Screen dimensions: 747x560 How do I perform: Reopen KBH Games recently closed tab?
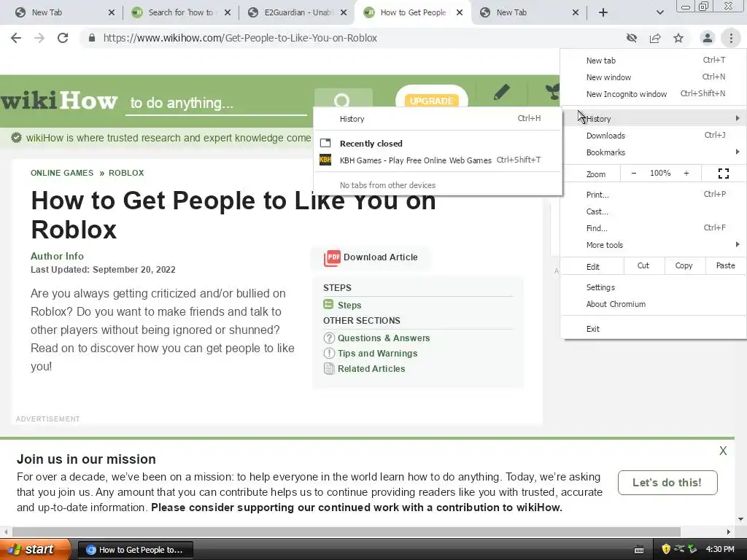[438, 160]
